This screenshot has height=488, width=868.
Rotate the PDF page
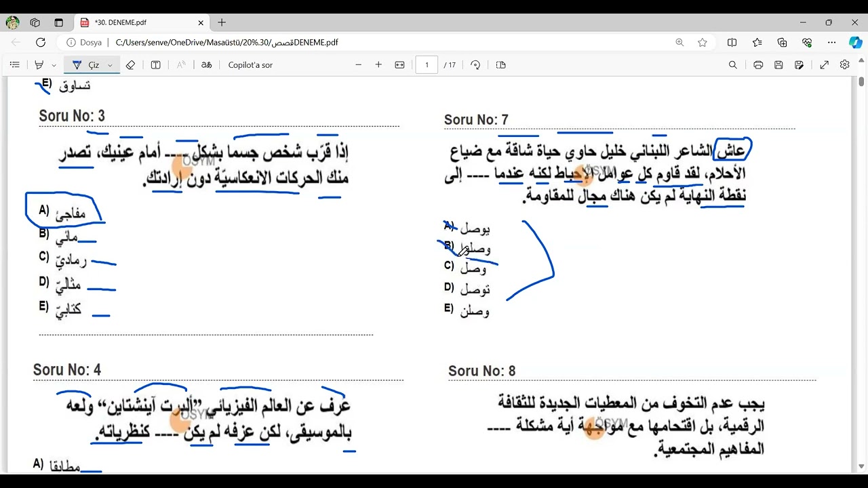tap(475, 65)
